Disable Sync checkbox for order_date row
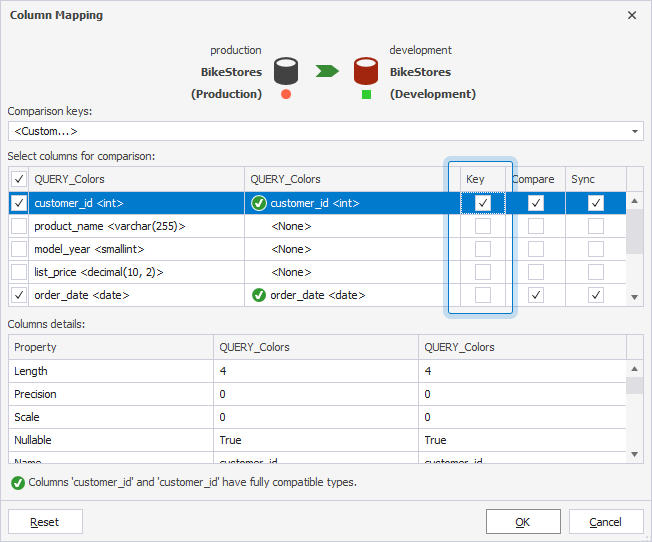This screenshot has height=542, width=652. (596, 295)
